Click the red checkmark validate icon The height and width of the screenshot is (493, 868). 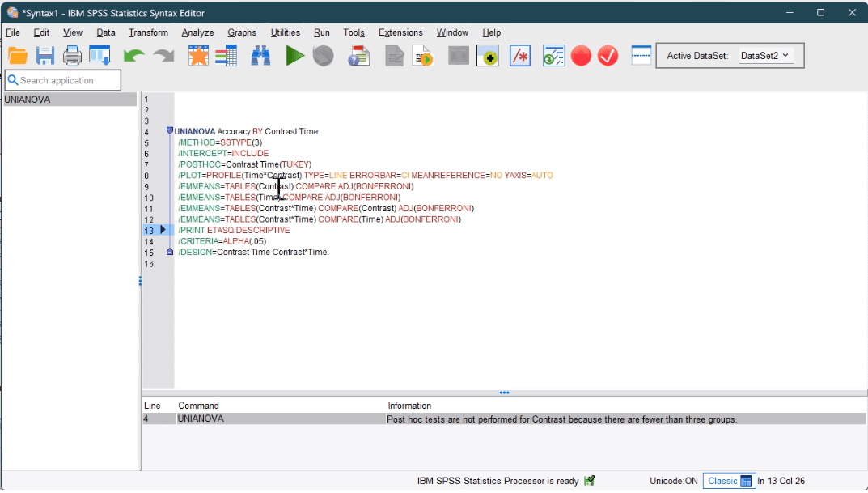point(608,55)
